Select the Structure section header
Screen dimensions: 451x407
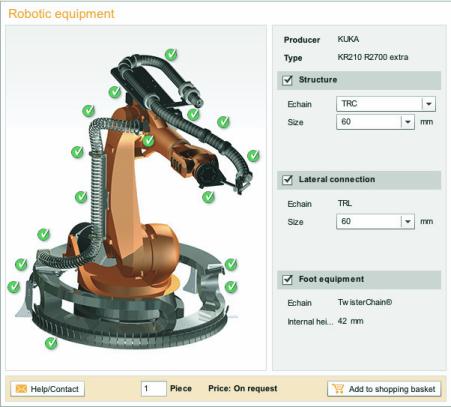click(x=359, y=80)
